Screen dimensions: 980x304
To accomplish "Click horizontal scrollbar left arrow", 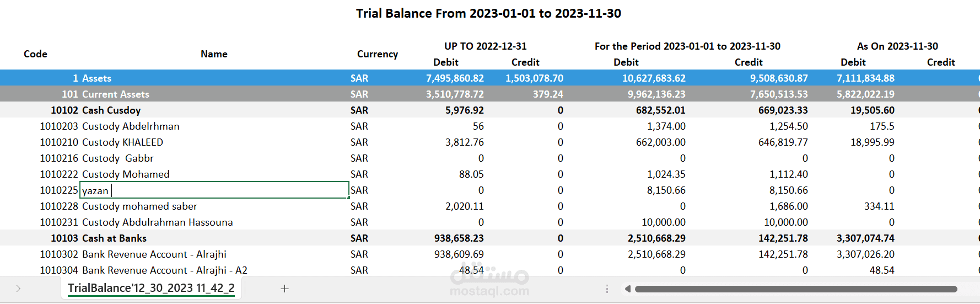I will (x=627, y=289).
